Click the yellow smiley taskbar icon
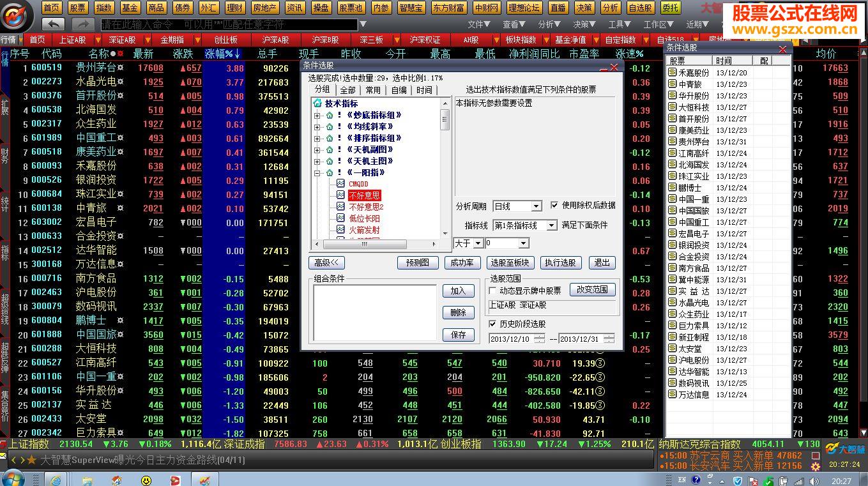This screenshot has height=486, width=868. click(x=146, y=480)
